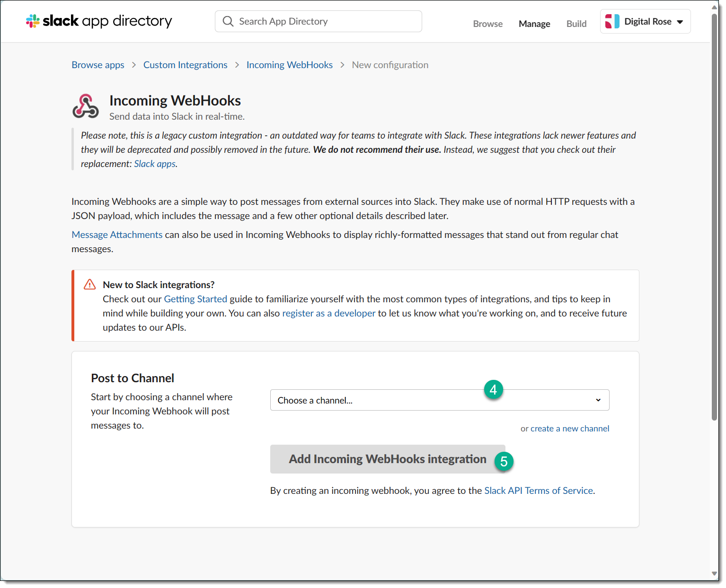
Task: Click the red warning triangle icon
Action: click(x=89, y=284)
